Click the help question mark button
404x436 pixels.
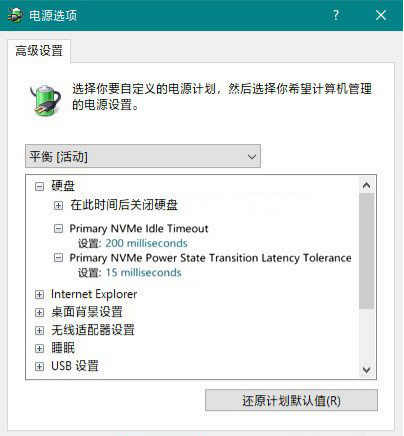point(336,15)
